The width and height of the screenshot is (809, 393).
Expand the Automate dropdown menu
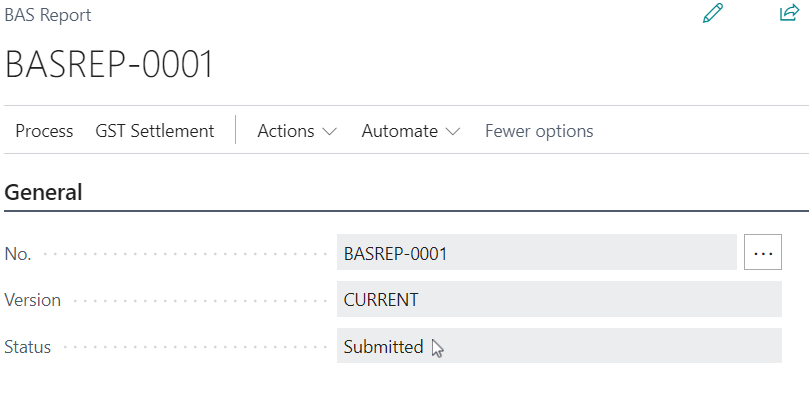[411, 131]
